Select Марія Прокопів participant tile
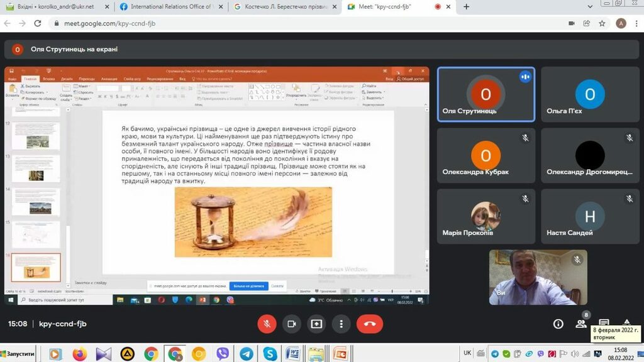 click(x=486, y=217)
